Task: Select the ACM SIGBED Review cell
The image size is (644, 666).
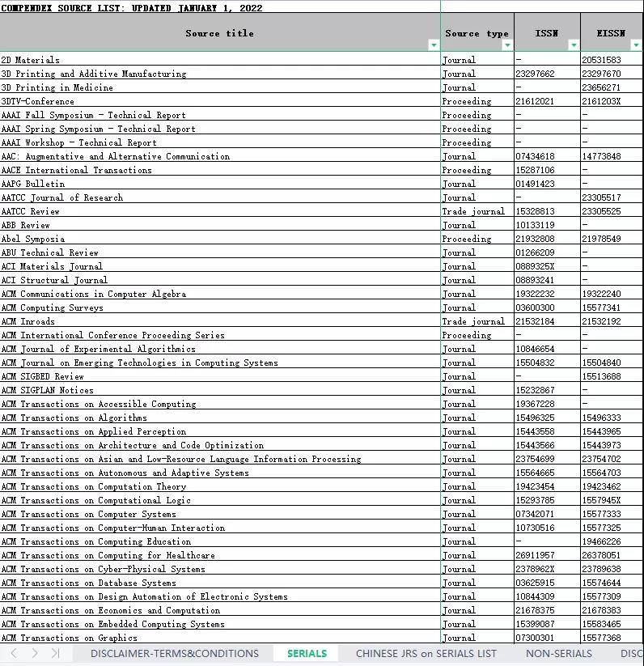Action: pos(220,376)
